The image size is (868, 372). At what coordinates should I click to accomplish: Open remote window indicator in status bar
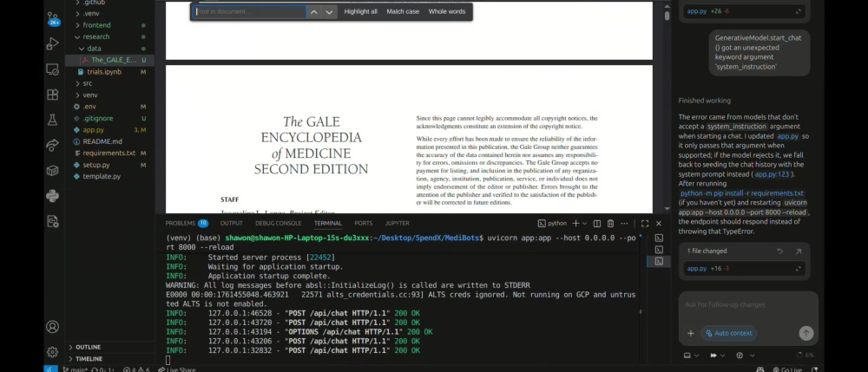click(49, 369)
